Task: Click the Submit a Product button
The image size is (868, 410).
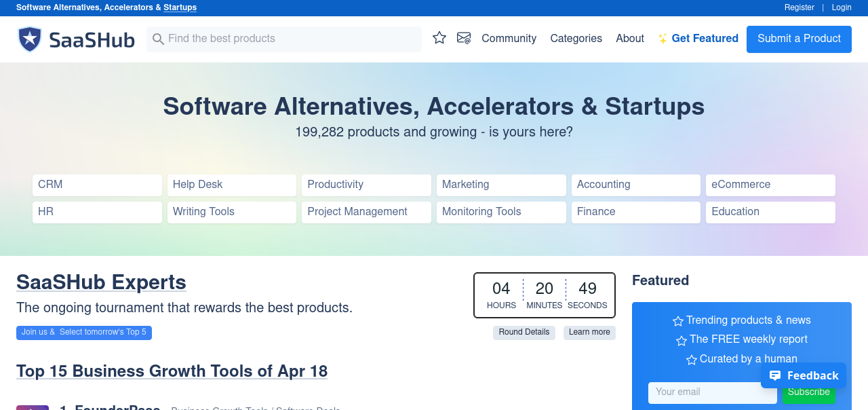Action: (799, 39)
